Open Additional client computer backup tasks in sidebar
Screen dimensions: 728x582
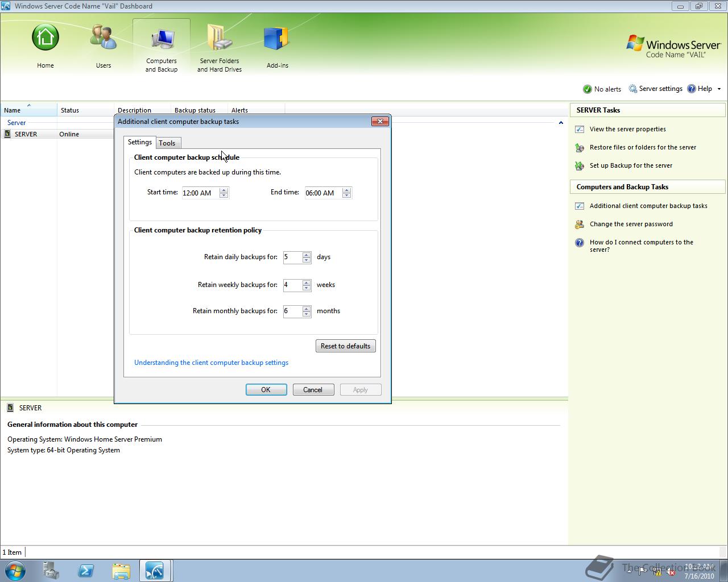[x=648, y=206]
